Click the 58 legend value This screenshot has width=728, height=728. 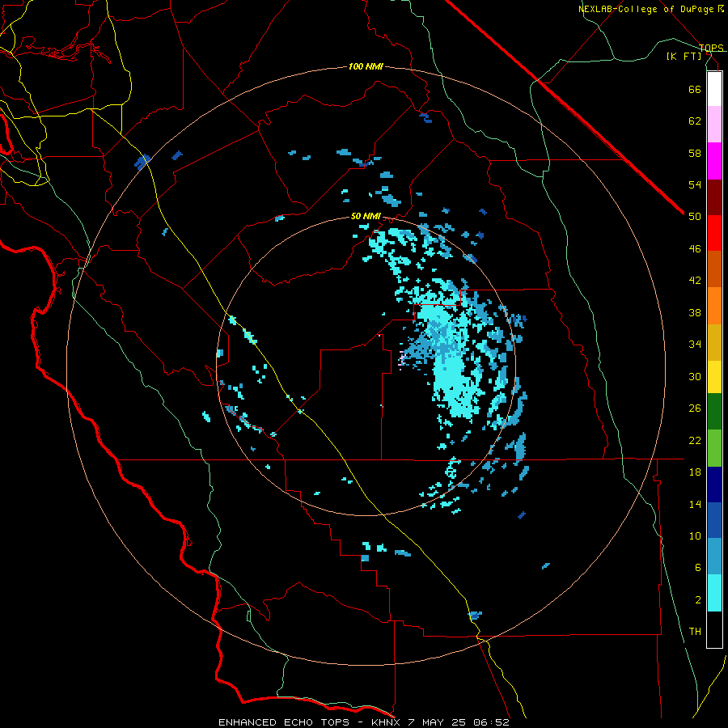coord(695,153)
